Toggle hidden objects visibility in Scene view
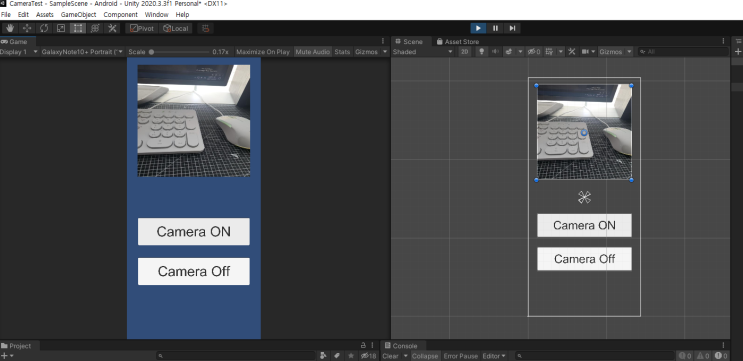The image size is (743, 361). [535, 52]
